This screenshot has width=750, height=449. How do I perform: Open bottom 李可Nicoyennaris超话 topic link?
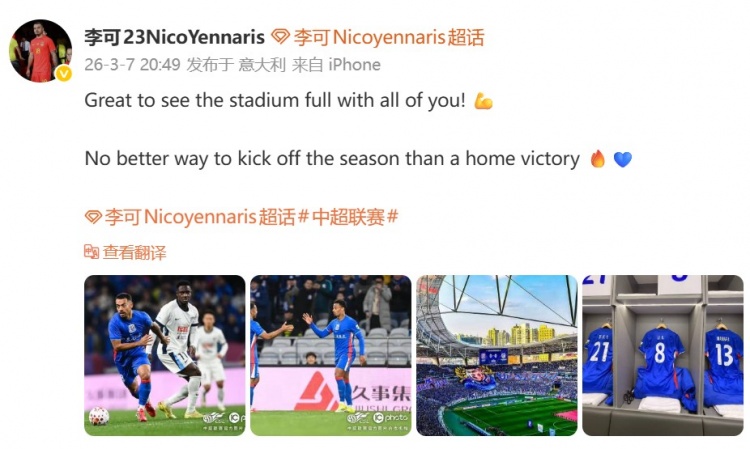tap(200, 217)
